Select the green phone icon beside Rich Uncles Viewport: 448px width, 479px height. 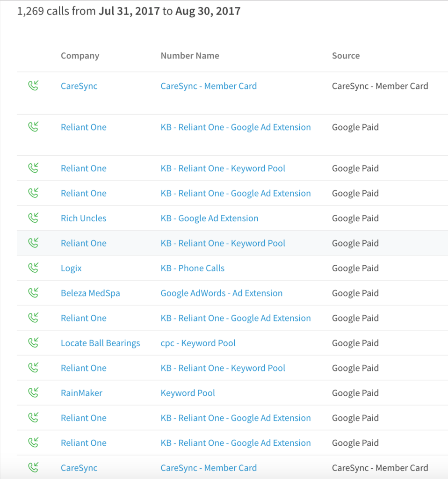(33, 218)
